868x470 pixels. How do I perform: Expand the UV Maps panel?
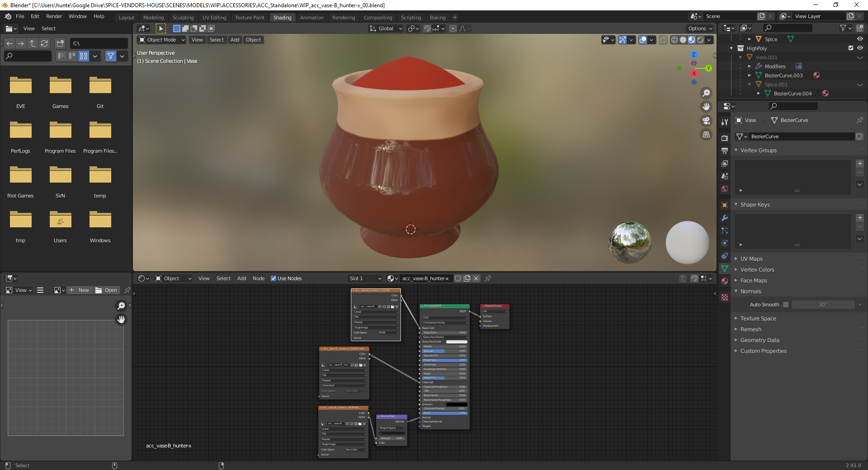coord(751,259)
